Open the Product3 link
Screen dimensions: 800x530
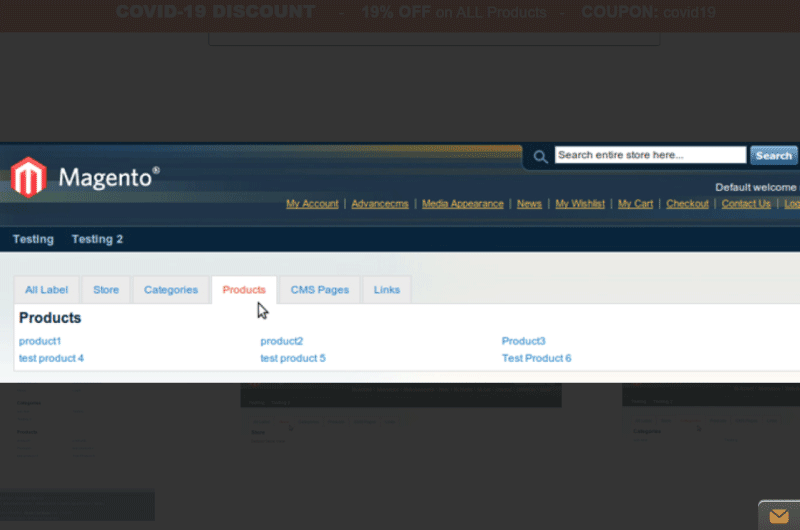(x=523, y=341)
